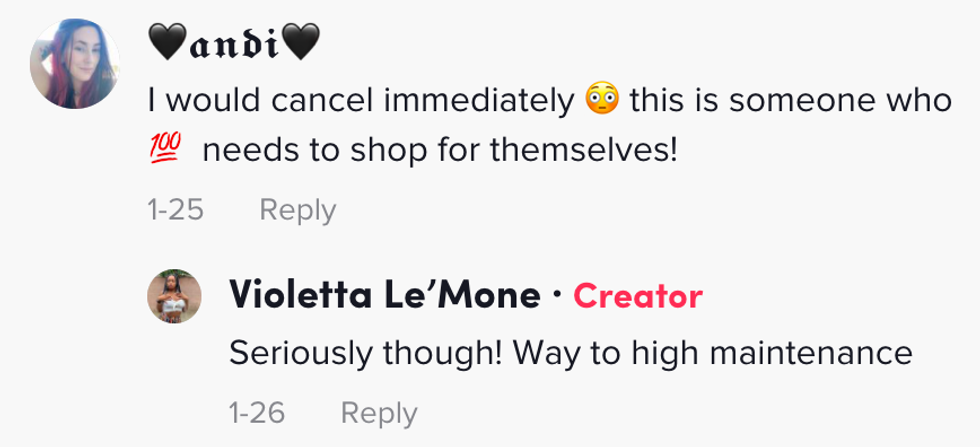Click the 1-26 reply date
Screen dimensions: 980x447
click(257, 412)
